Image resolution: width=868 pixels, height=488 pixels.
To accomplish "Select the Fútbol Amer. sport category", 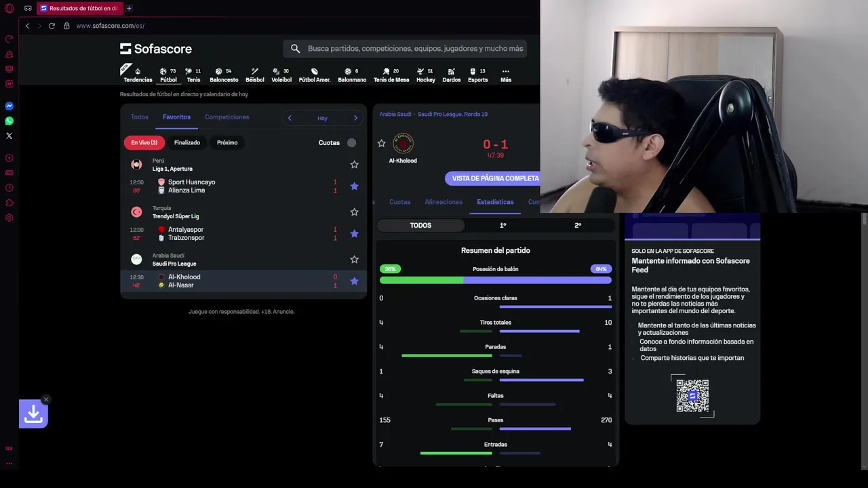I will [x=315, y=75].
